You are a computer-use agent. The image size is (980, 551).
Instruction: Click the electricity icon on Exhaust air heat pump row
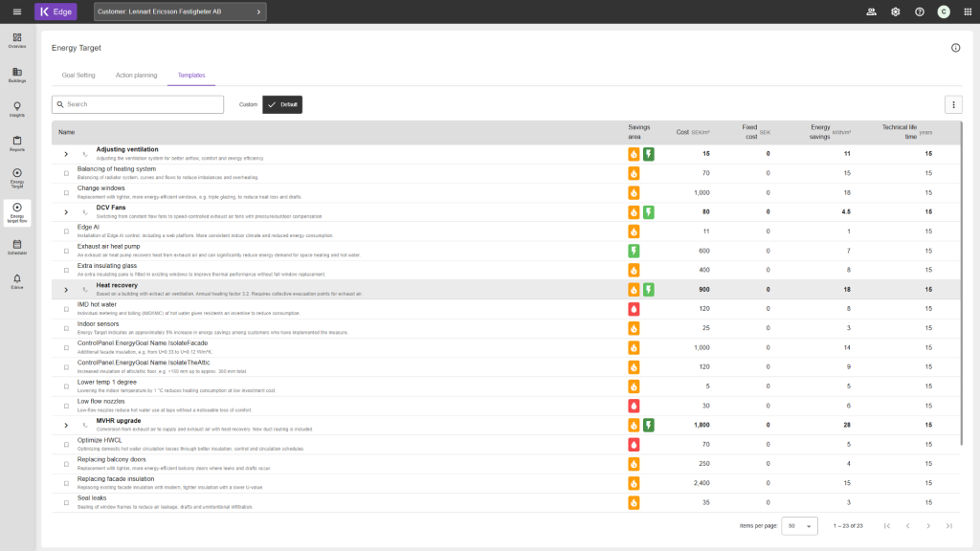point(634,252)
